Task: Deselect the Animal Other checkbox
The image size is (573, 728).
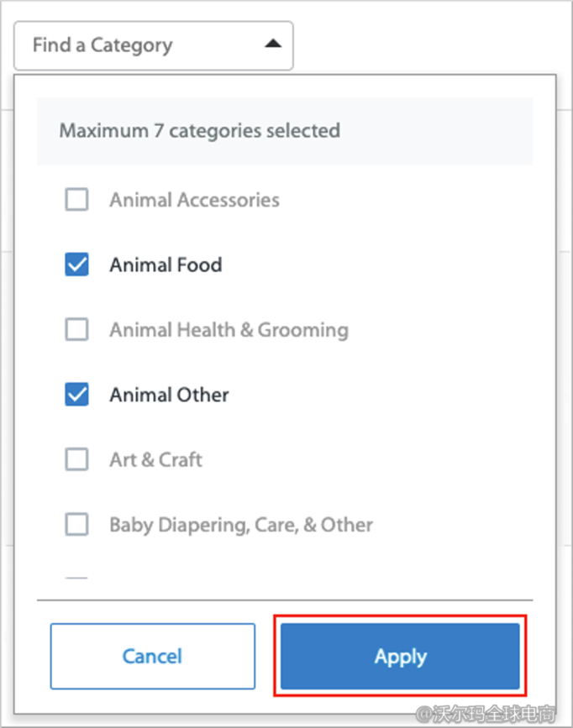Action: (76, 395)
